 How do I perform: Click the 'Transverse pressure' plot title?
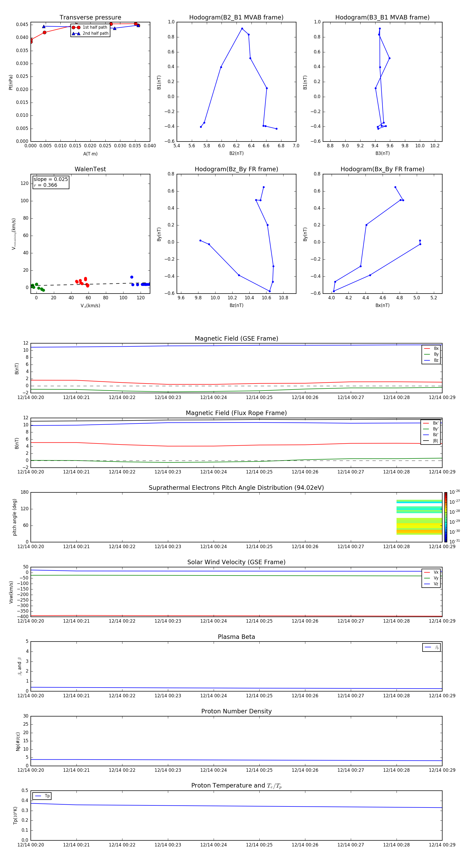click(x=90, y=18)
